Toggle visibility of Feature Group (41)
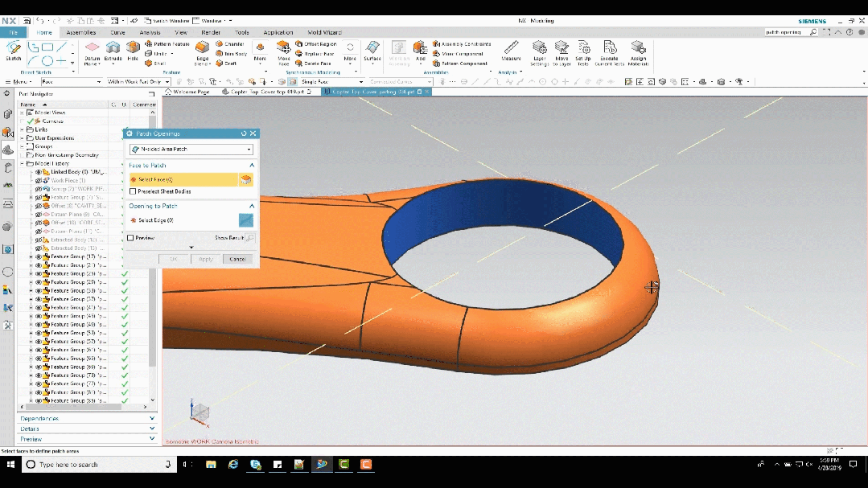This screenshot has height=488, width=868. click(38, 308)
